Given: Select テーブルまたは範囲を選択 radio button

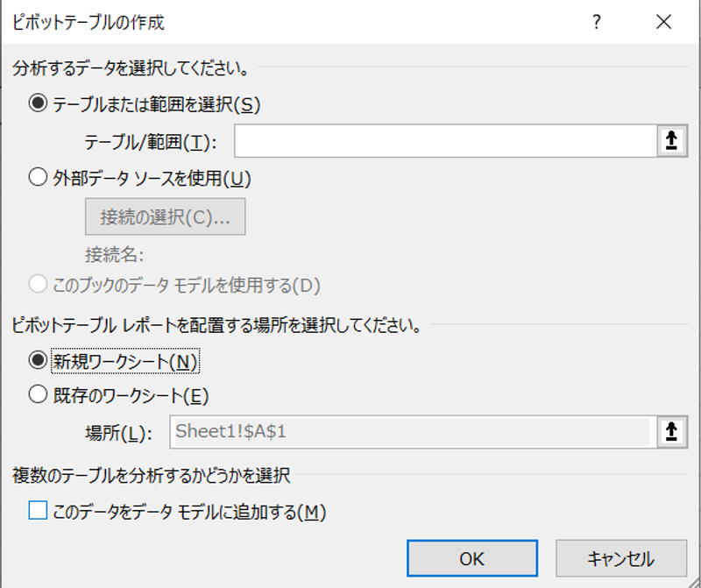Looking at the screenshot, I should [x=38, y=104].
